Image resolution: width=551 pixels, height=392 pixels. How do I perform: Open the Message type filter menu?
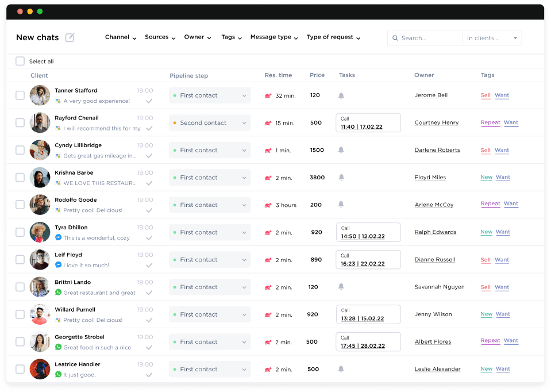(274, 37)
